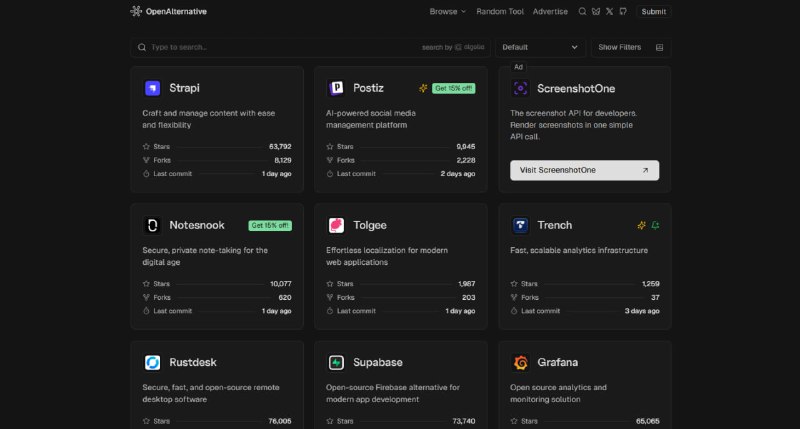The image size is (800, 429).
Task: Click the star icon in Notesnook Stars row
Action: tap(146, 284)
